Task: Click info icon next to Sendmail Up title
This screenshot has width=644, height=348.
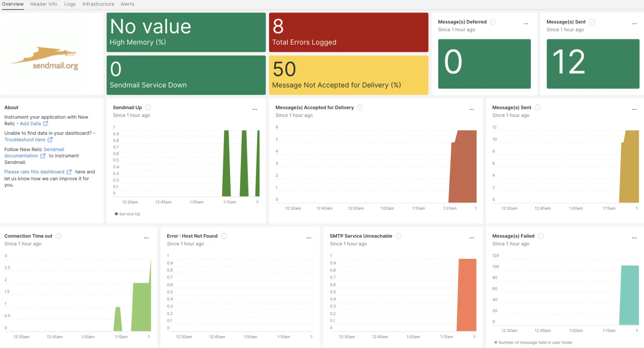Action: click(148, 107)
